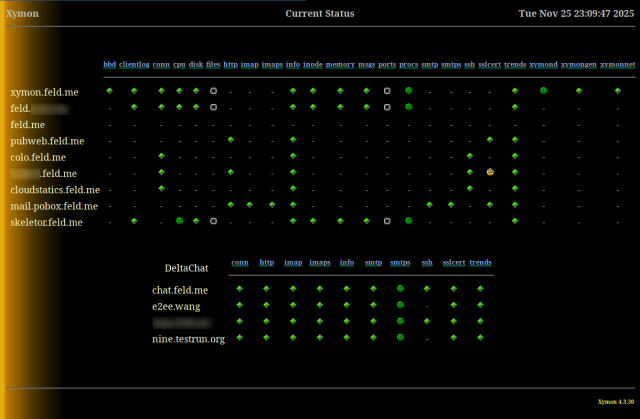Open the Xymon title in the top-left corner
The height and width of the screenshot is (419, 640).
22,14
